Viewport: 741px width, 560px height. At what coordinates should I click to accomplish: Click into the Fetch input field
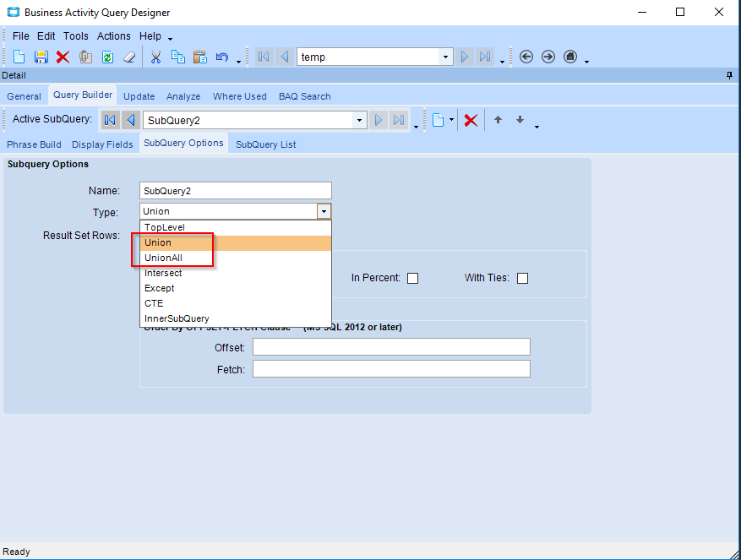tap(391, 368)
